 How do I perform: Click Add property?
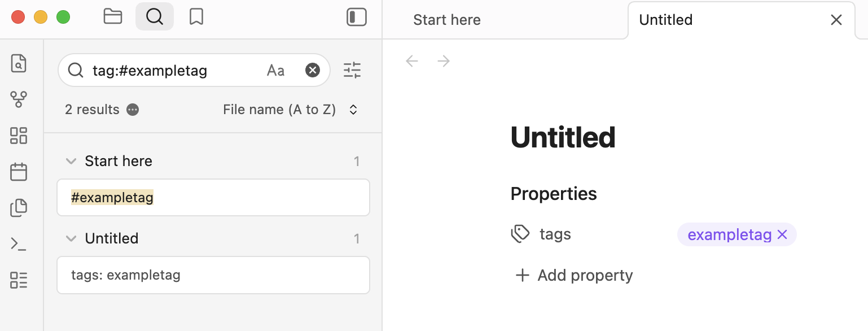click(574, 276)
